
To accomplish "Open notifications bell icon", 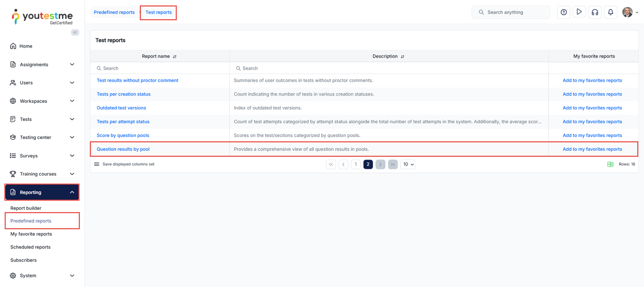I will pos(611,12).
